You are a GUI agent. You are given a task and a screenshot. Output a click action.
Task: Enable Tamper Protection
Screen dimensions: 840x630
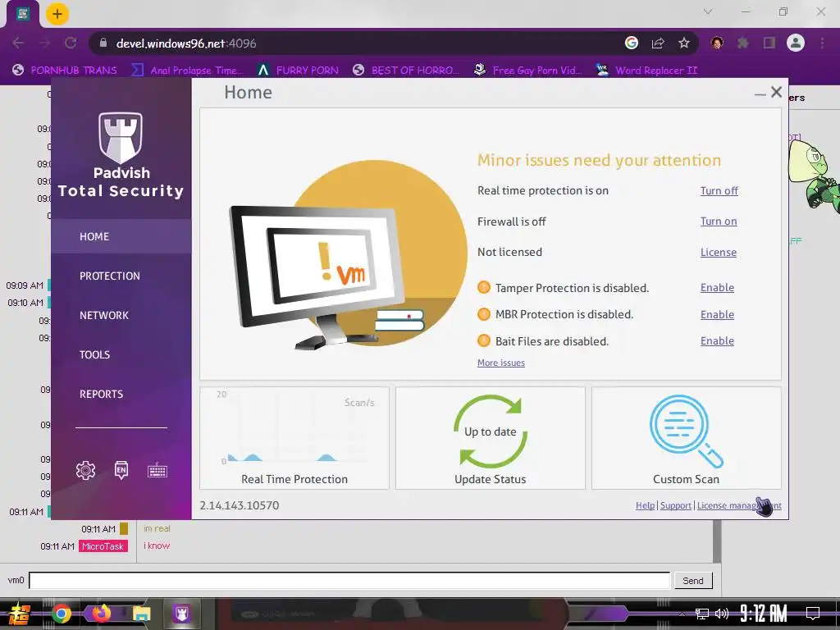click(x=717, y=288)
